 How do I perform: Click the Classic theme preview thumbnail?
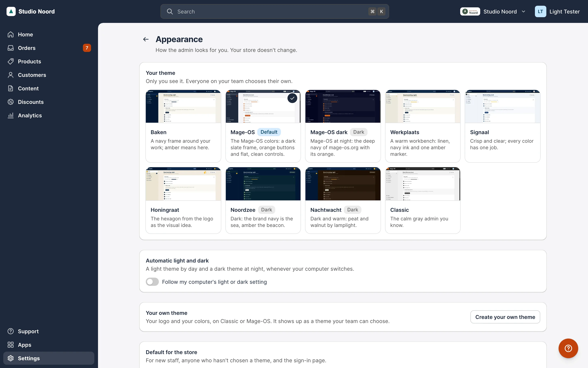[423, 184]
